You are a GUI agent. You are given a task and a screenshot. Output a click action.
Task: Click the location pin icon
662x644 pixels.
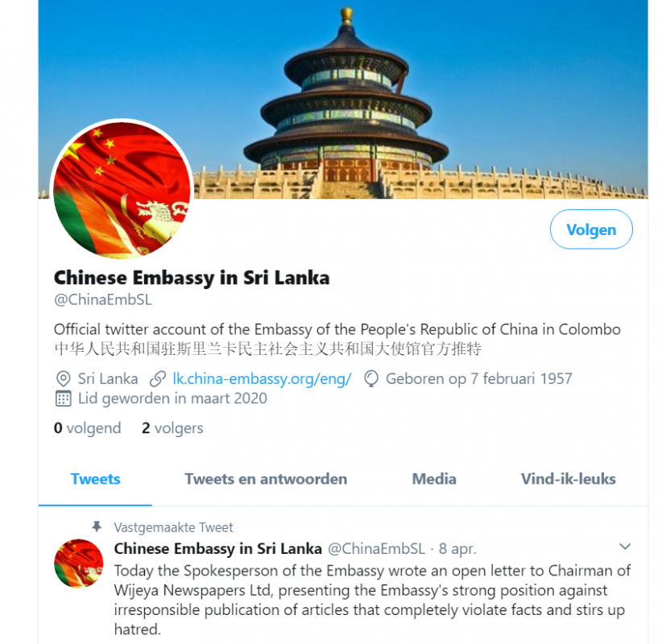click(x=64, y=379)
